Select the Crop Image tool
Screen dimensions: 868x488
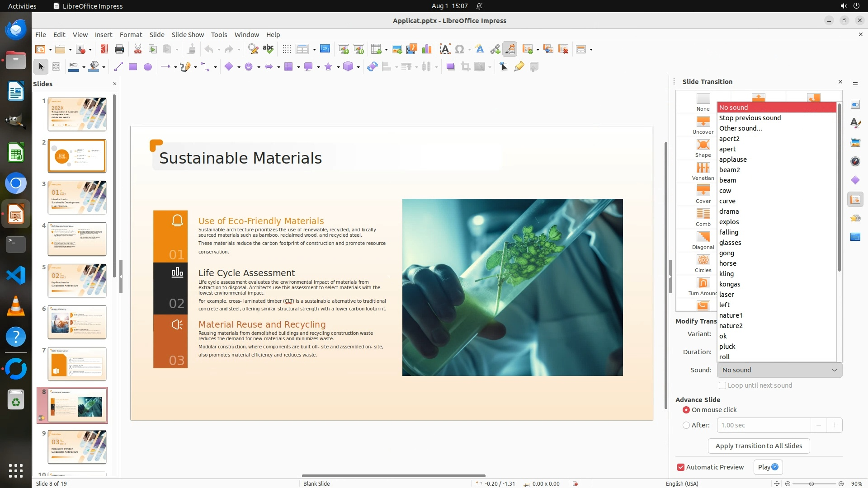click(465, 67)
